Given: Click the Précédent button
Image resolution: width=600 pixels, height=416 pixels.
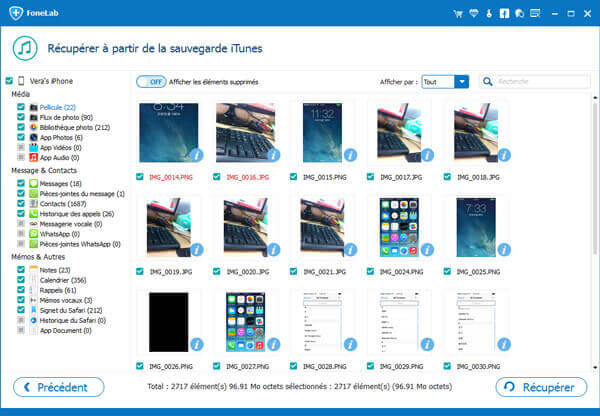Looking at the screenshot, I should (59, 387).
